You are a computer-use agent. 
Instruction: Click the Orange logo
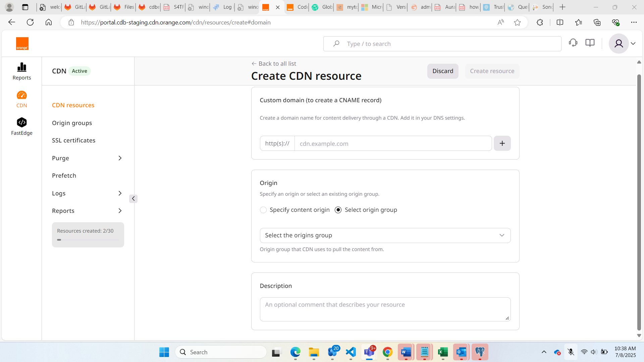coord(22,44)
